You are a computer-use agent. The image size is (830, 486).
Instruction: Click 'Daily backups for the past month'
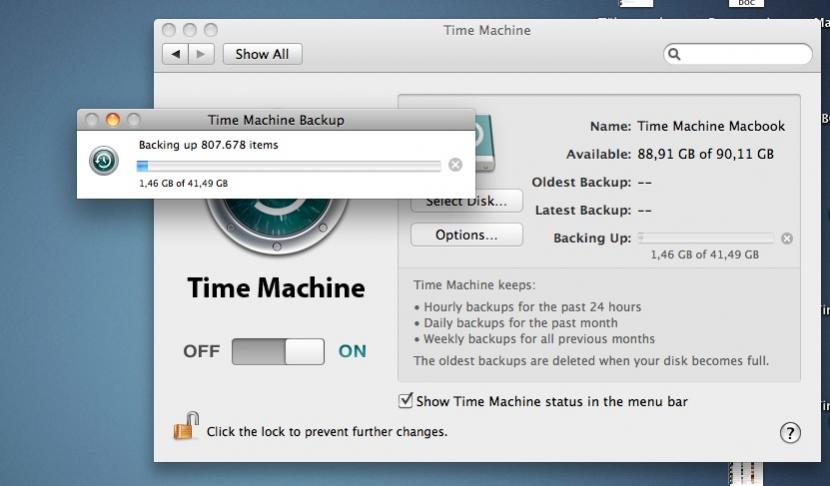[x=520, y=323]
